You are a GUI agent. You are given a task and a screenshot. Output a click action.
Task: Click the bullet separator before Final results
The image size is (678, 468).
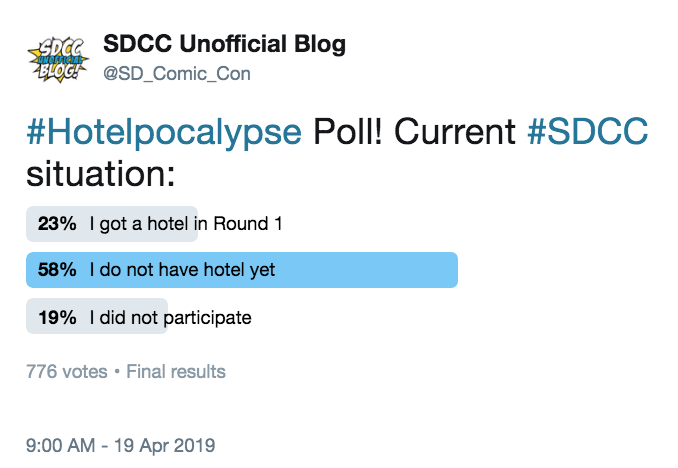[117, 372]
